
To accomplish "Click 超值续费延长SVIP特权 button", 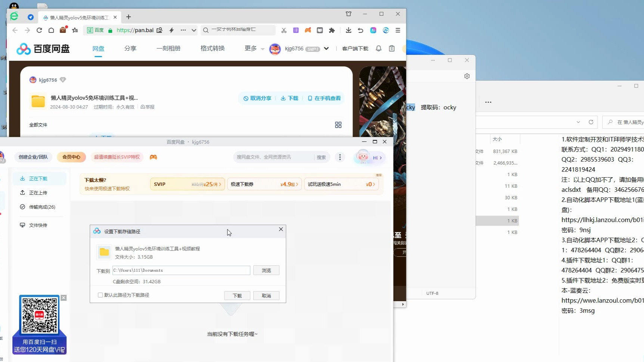I will [117, 157].
